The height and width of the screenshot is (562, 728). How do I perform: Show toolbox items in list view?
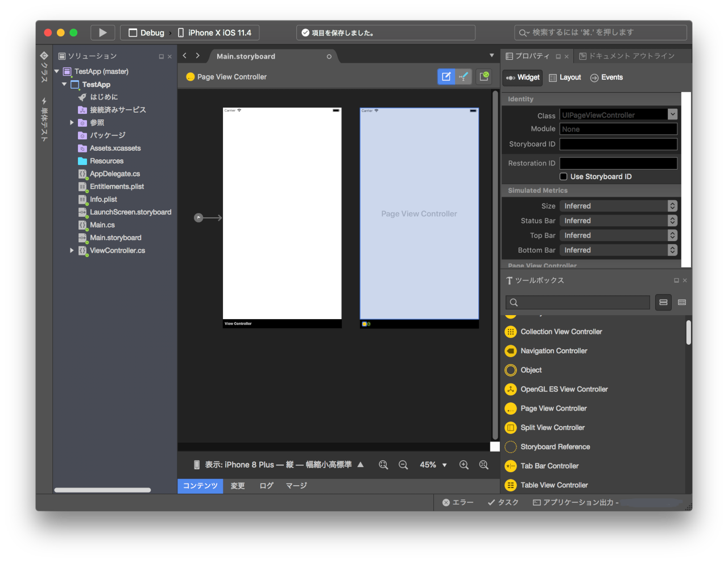coord(663,303)
